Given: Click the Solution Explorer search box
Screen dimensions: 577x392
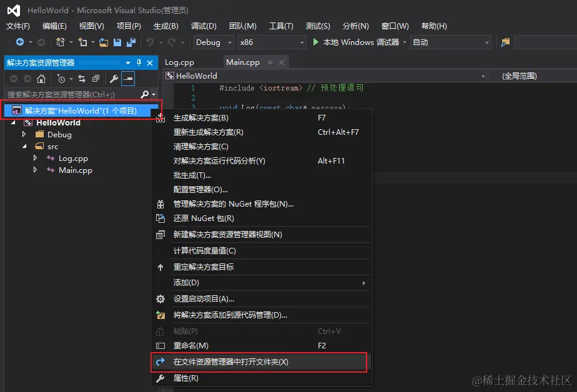Looking at the screenshot, I should tap(72, 94).
